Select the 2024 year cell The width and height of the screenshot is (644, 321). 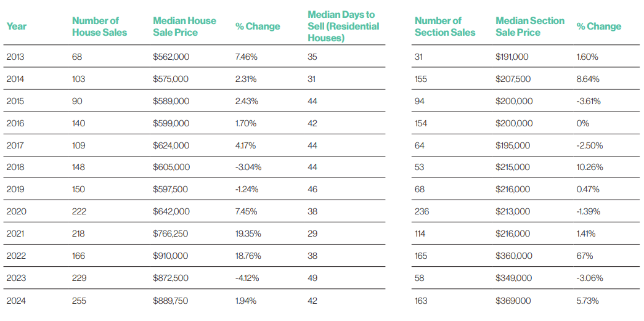[16, 301]
